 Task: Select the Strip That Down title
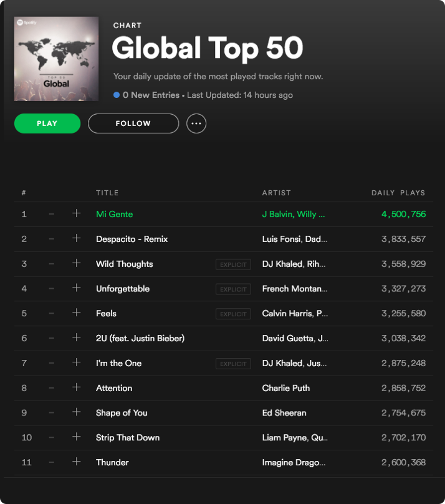(128, 437)
